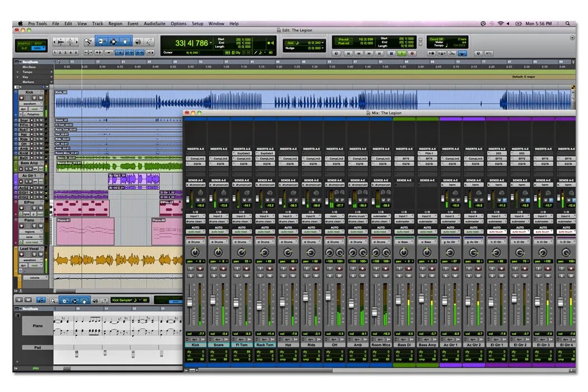The image size is (588, 392).
Task: Select the Slip edit mode
Action: tap(25, 48)
